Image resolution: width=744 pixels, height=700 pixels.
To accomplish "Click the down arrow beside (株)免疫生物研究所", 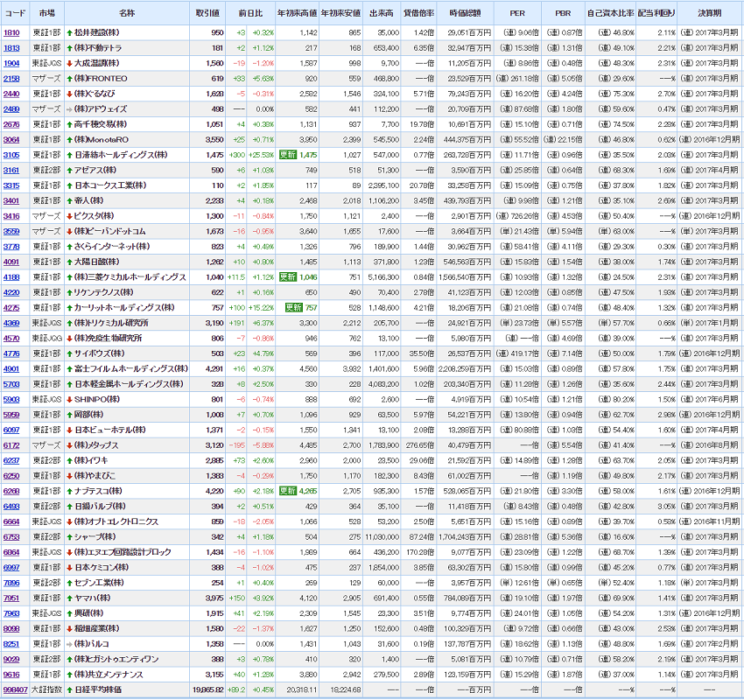I will (69, 338).
